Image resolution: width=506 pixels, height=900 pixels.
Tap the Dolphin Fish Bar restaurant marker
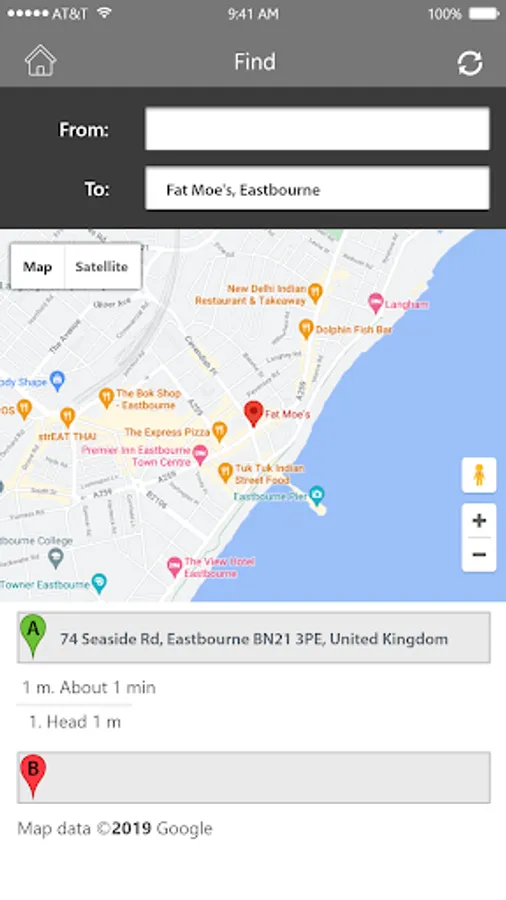click(306, 329)
